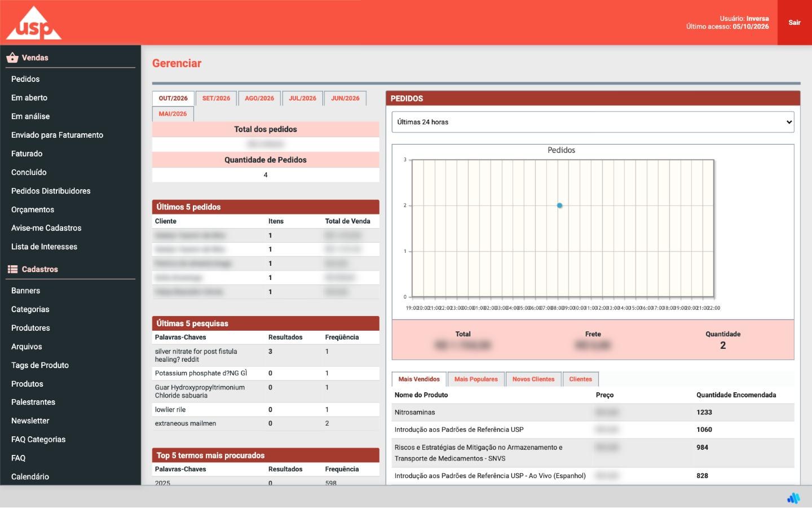Image resolution: width=812 pixels, height=508 pixels.
Task: Open Produtores in the sidebar
Action: tap(30, 328)
